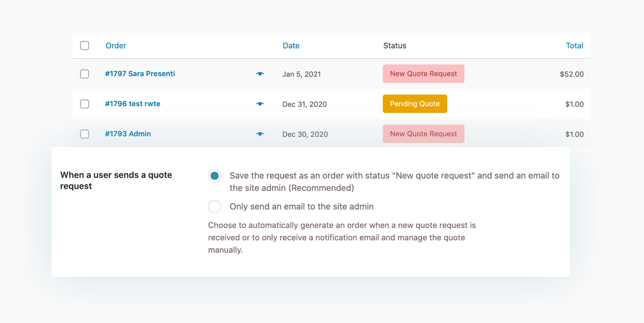Image resolution: width=644 pixels, height=323 pixels.
Task: Sort orders by the Date column
Action: click(x=291, y=45)
